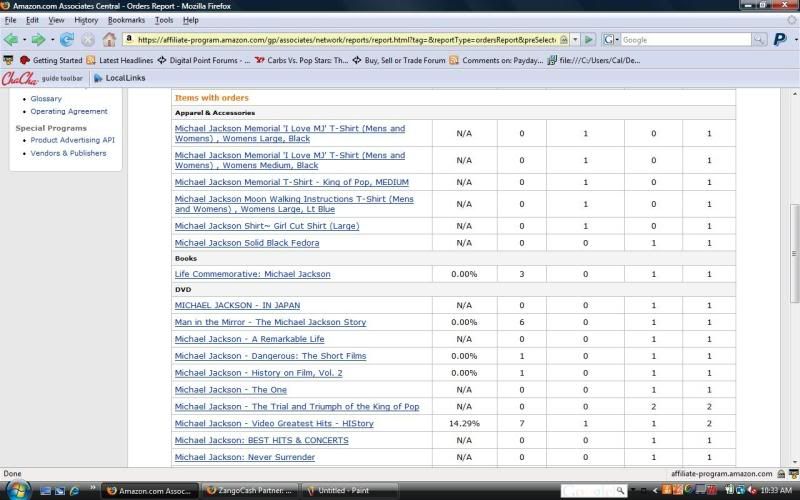Open the Glossary sidebar link
Image resolution: width=800 pixels, height=500 pixels.
(46, 98)
